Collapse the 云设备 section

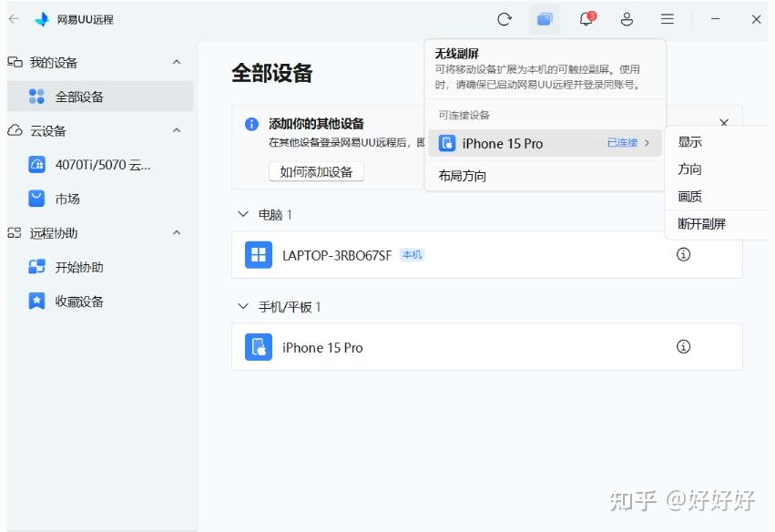pos(177,130)
